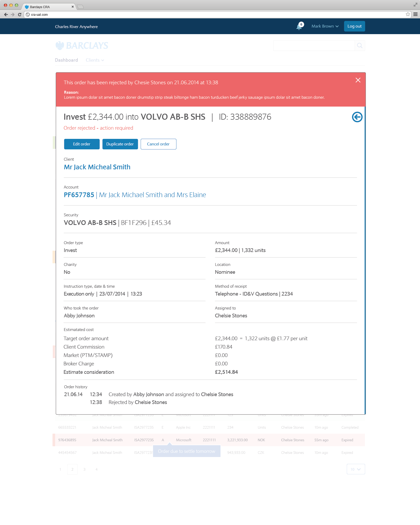The height and width of the screenshot is (525, 420).
Task: Open the browser hamburger menu icon
Action: (x=416, y=14)
